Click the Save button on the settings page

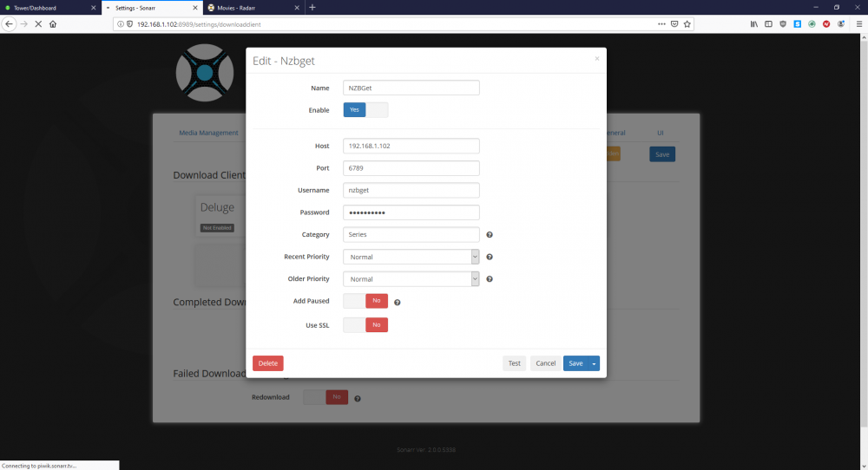[x=662, y=154]
